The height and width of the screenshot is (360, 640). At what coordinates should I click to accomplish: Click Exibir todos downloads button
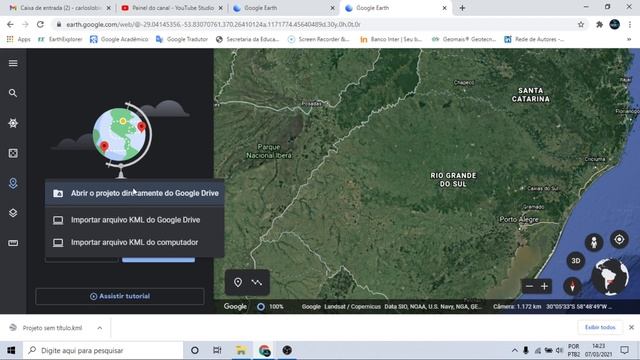tap(600, 327)
